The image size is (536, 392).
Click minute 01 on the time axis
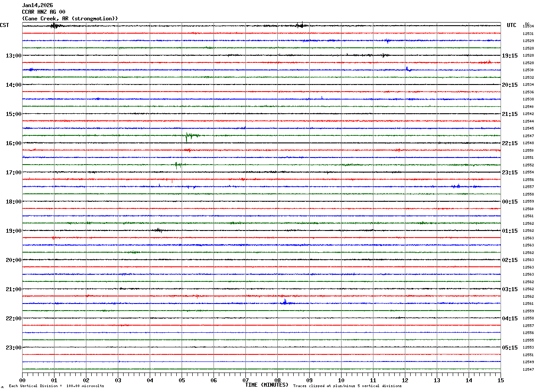pyautogui.click(x=54, y=380)
